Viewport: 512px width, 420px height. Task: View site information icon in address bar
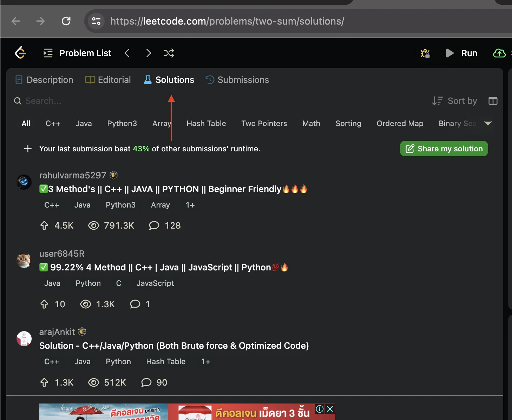tap(96, 21)
